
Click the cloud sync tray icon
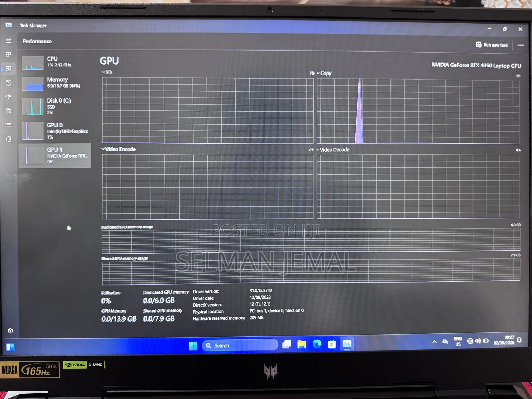[x=445, y=342]
